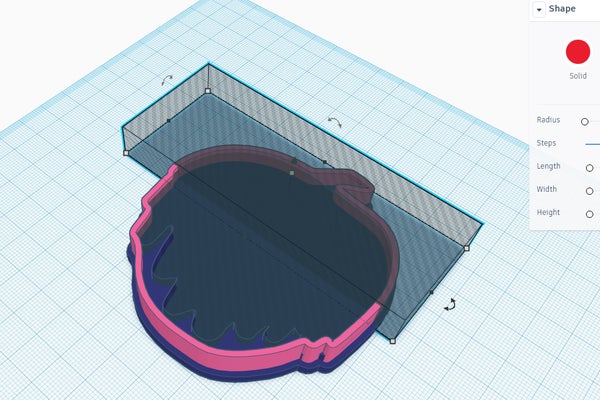The width and height of the screenshot is (600, 400).
Task: Select the Width slider handle
Action: (589, 190)
